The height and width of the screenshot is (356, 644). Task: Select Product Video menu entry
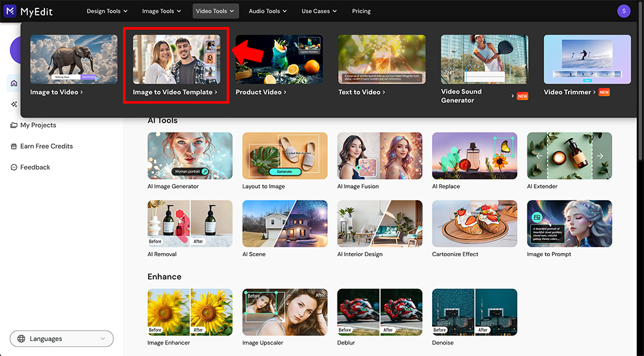tap(261, 92)
